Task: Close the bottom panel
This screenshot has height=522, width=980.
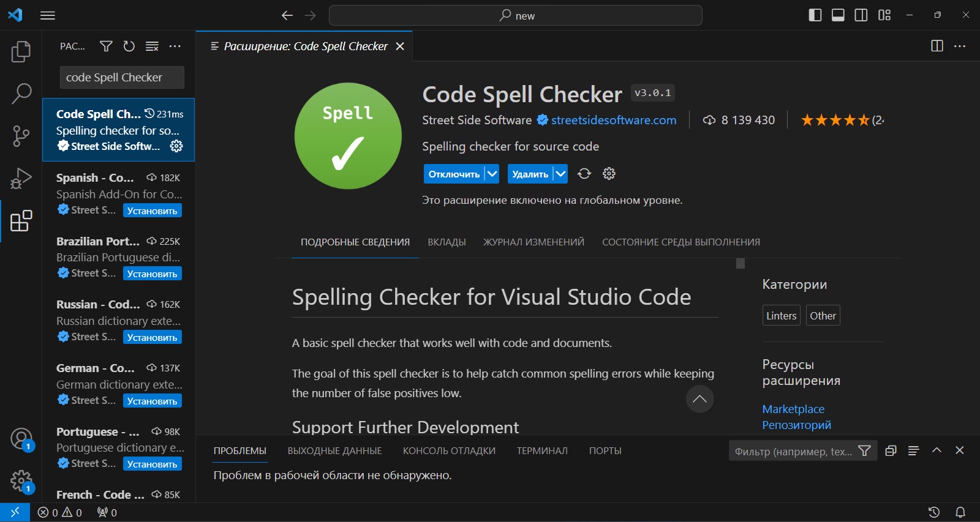Action: click(960, 450)
